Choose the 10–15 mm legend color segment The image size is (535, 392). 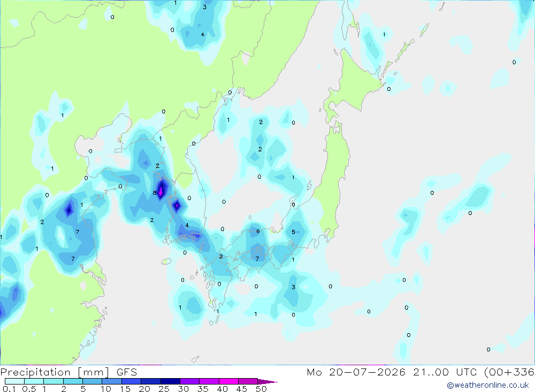click(x=112, y=381)
